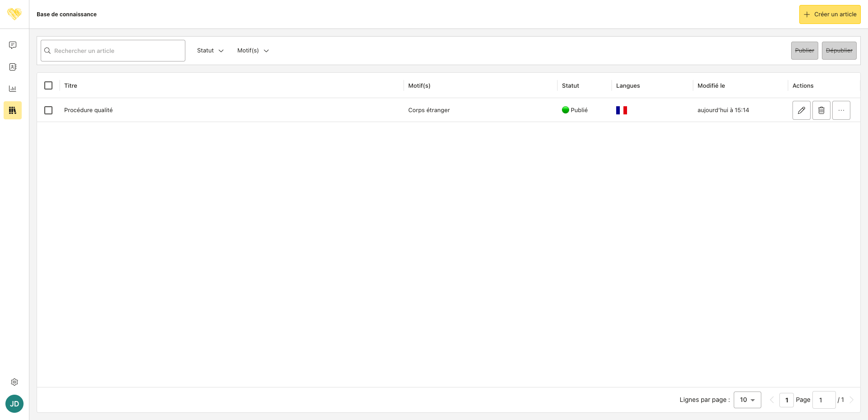
Task: Open settings gear in sidebar
Action: [14, 382]
